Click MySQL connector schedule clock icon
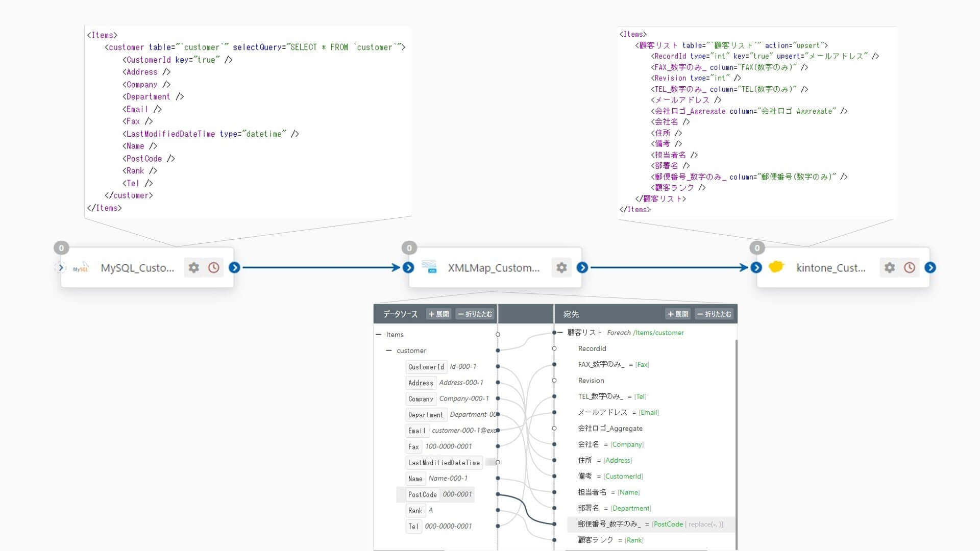 pos(214,267)
